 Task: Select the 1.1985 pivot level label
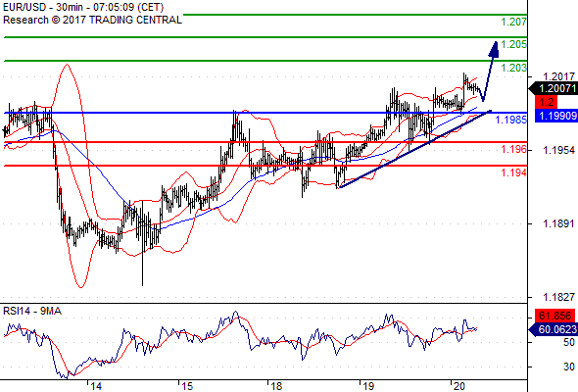click(x=510, y=120)
